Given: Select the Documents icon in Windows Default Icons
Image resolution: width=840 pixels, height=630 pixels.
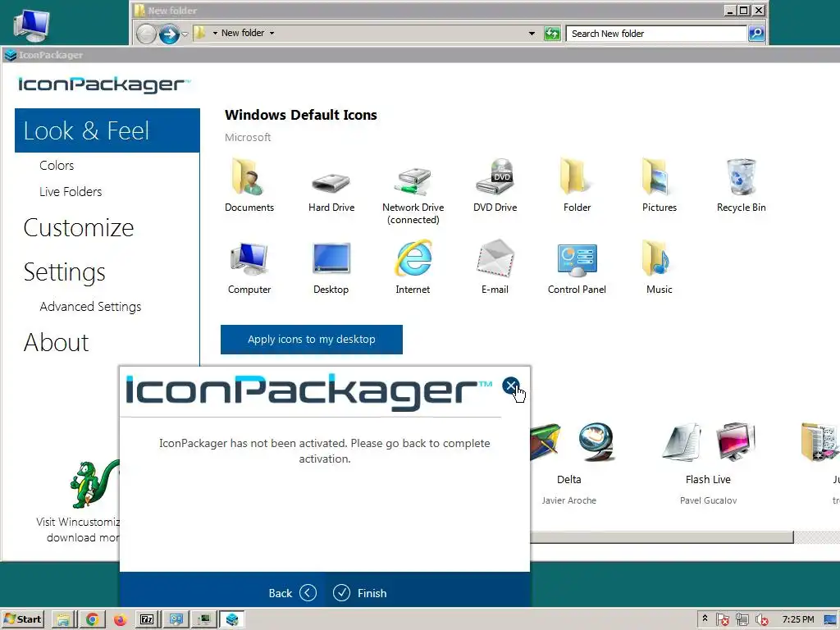Looking at the screenshot, I should coord(248,177).
